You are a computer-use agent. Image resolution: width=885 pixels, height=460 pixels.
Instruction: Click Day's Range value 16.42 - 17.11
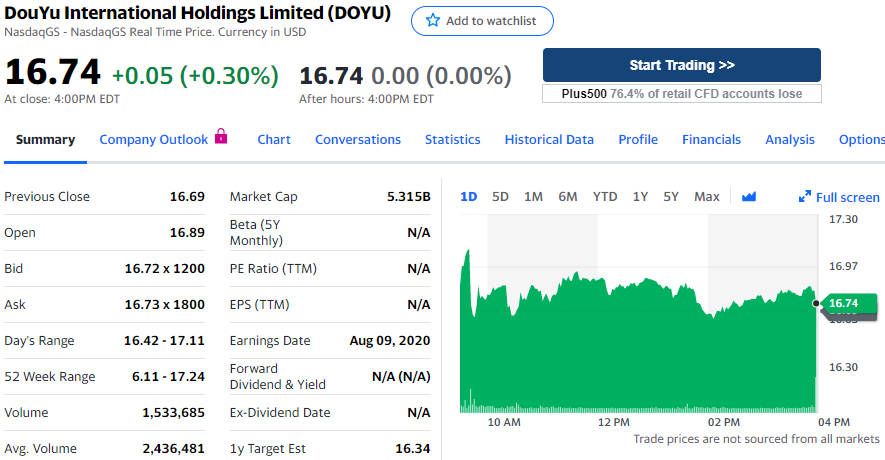(164, 341)
